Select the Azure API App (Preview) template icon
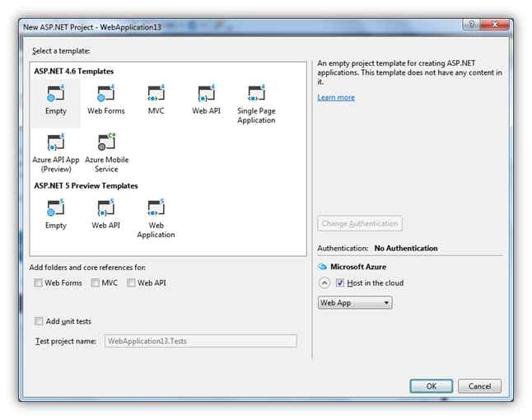Image resolution: width=532 pixels, height=420 pixels. point(56,142)
